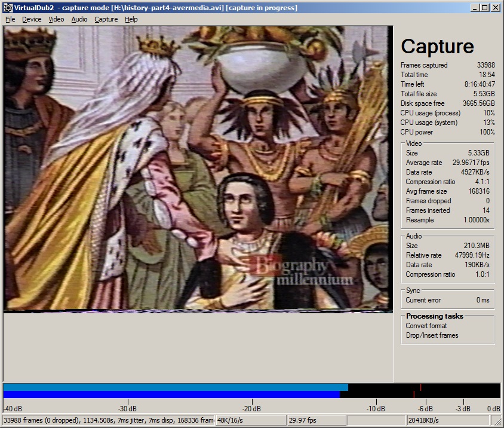Click the Capture panel heading
504x428 pixels.
pyautogui.click(x=438, y=47)
